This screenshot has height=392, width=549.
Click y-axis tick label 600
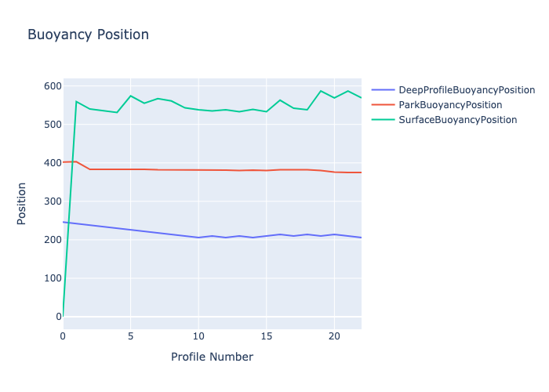53,86
